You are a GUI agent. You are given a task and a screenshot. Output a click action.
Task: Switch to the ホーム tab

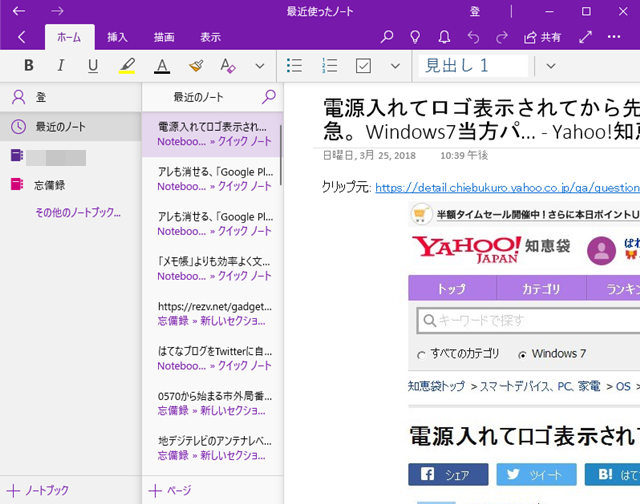tap(69, 37)
